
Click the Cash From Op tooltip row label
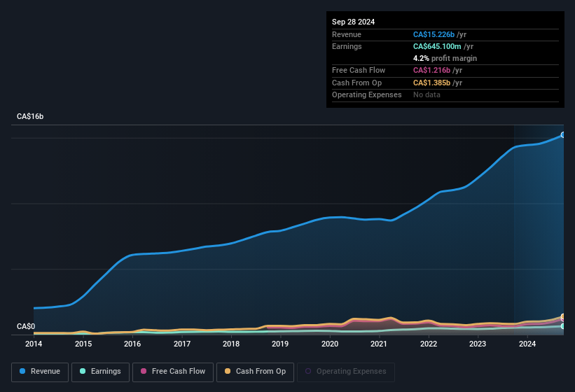coord(356,83)
